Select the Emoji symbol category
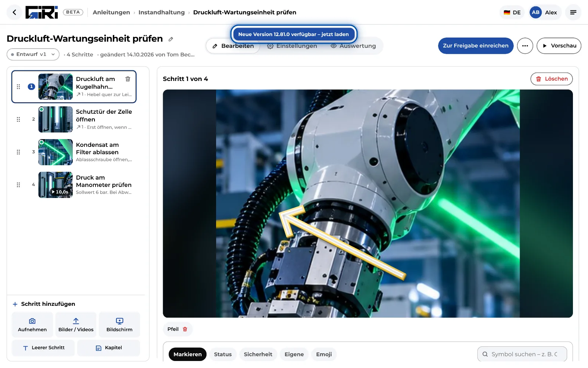588x368 pixels. 324,354
